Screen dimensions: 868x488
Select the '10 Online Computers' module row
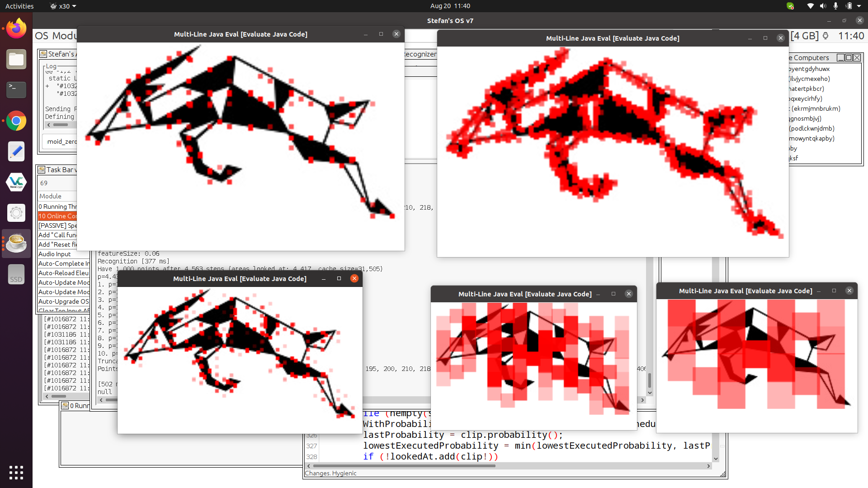click(57, 216)
